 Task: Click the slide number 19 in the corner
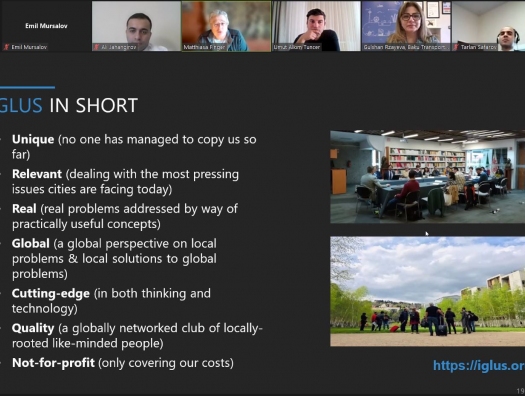point(521,391)
